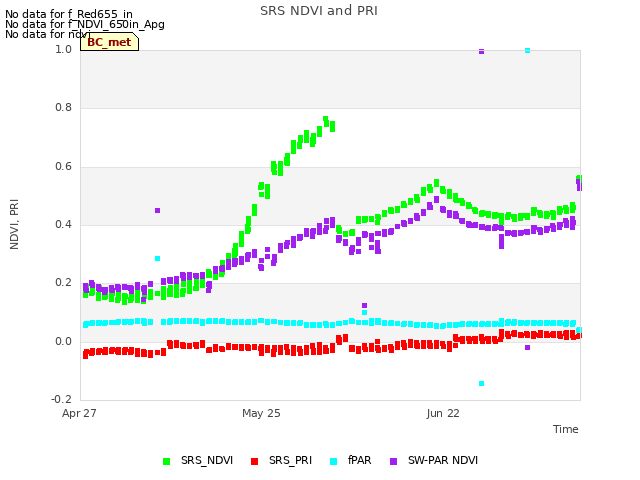The height and width of the screenshot is (480, 640).
Task: Click the No data for f_Red655_in message
Action: [x=69, y=14]
